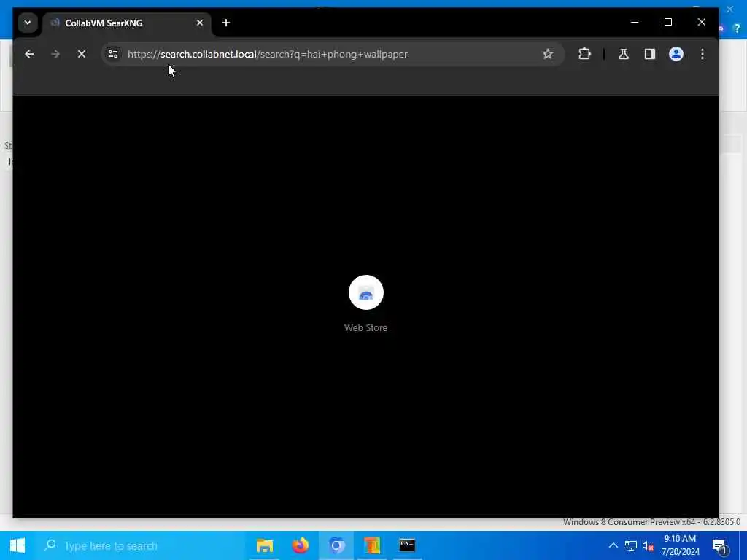Click help icon in background window
Image resolution: width=747 pixels, height=560 pixels.
[737, 28]
